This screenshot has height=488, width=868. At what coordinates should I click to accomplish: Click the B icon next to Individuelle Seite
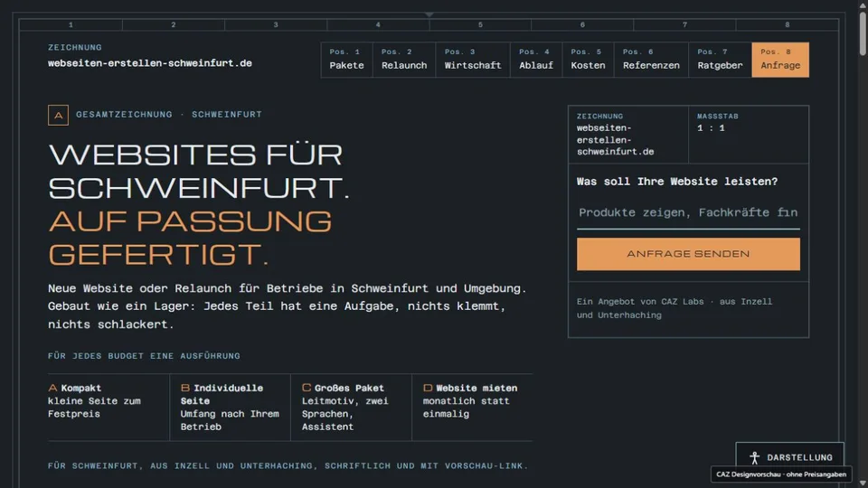pos(184,388)
